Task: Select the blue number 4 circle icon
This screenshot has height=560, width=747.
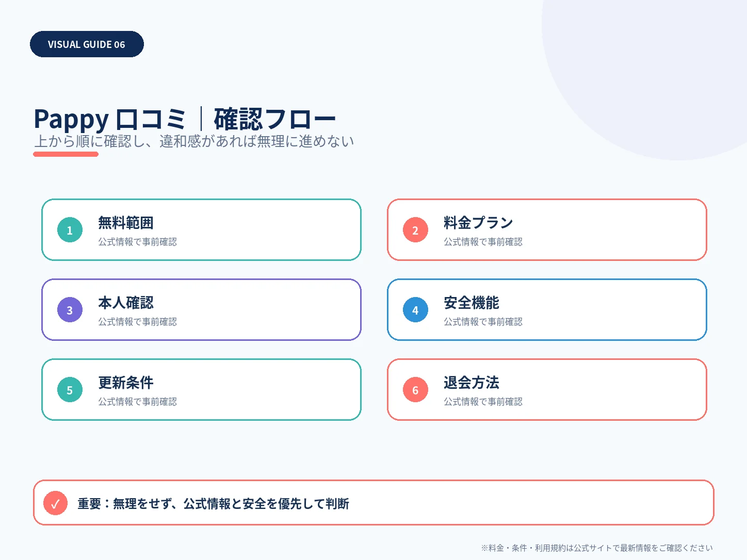Action: click(x=415, y=310)
